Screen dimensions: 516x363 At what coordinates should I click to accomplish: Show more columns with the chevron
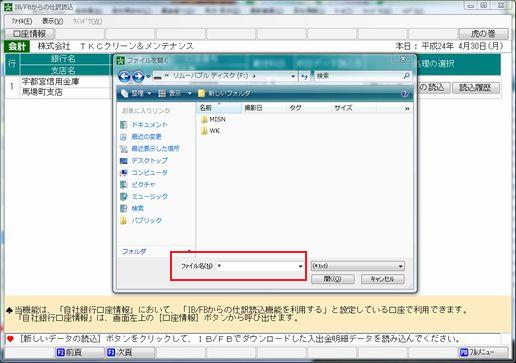click(407, 109)
